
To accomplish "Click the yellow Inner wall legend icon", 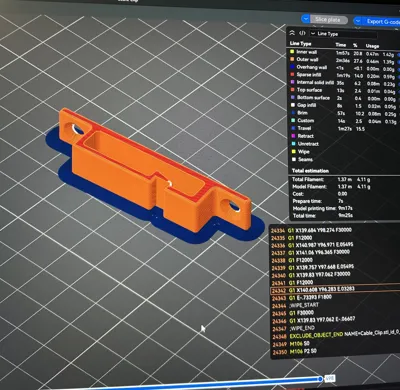I will tap(292, 52).
